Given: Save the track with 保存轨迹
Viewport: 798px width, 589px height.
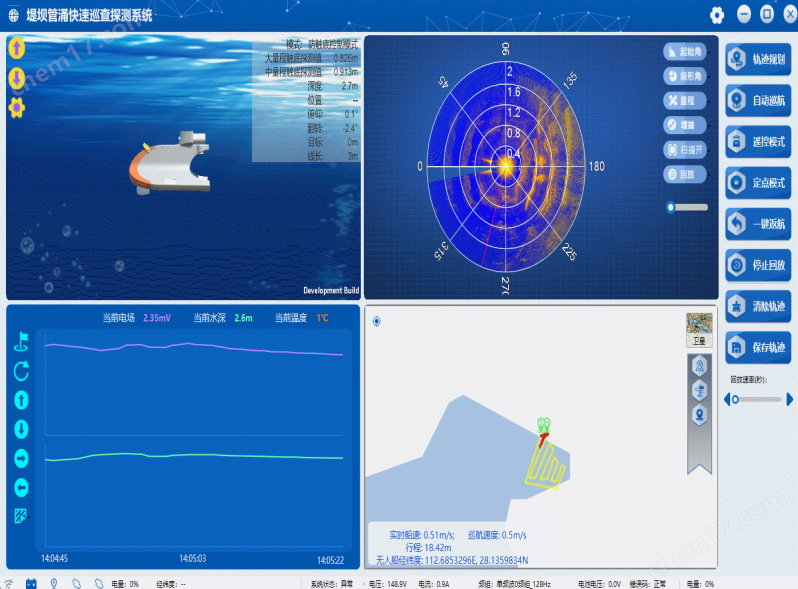Looking at the screenshot, I should click(x=758, y=347).
